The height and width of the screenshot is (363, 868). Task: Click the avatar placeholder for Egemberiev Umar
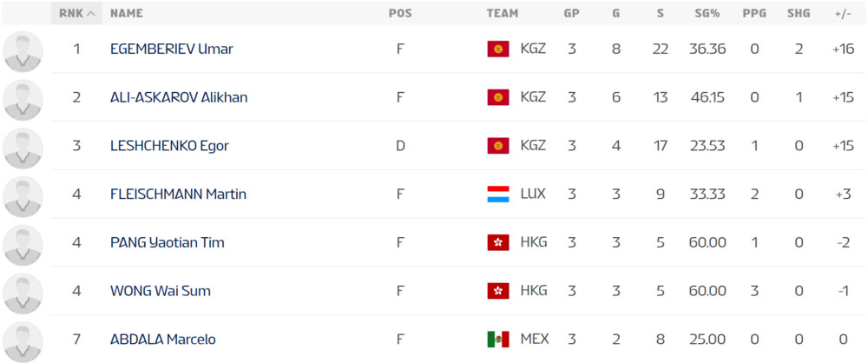(23, 49)
